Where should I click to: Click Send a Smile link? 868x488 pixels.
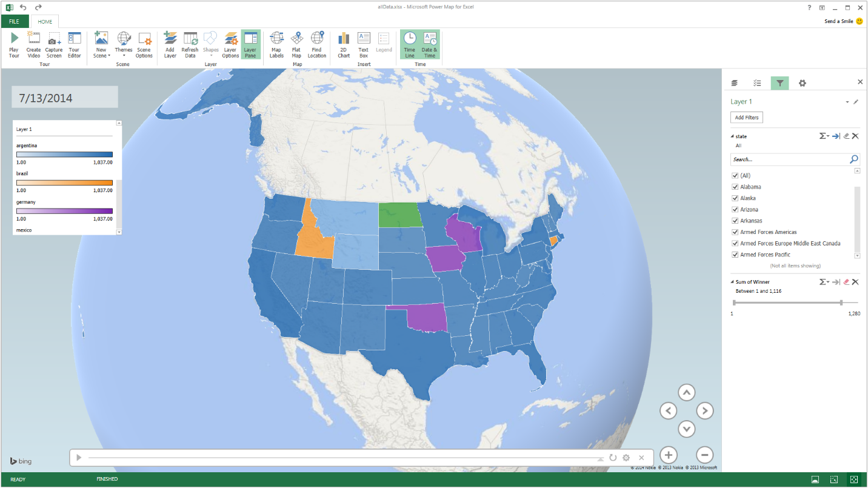840,21
